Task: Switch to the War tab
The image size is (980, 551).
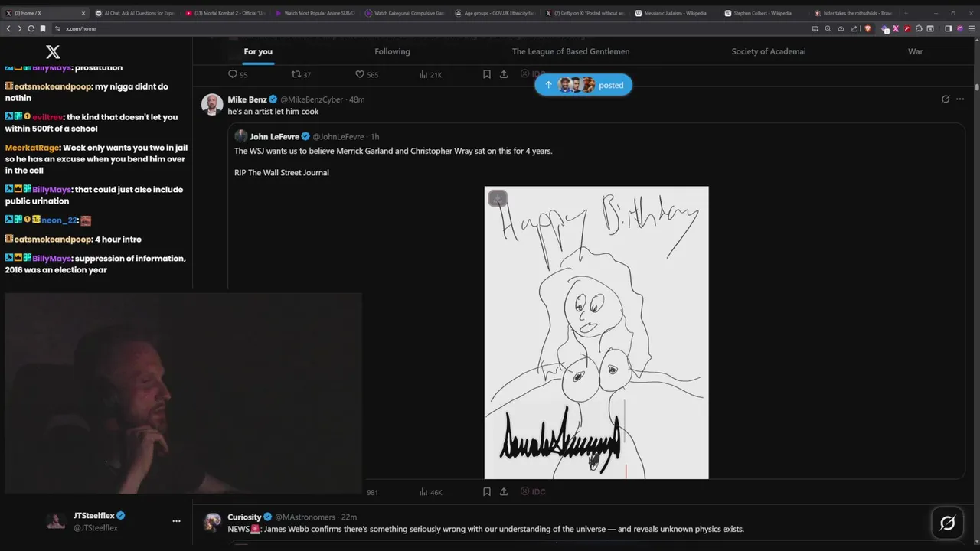Action: (916, 51)
